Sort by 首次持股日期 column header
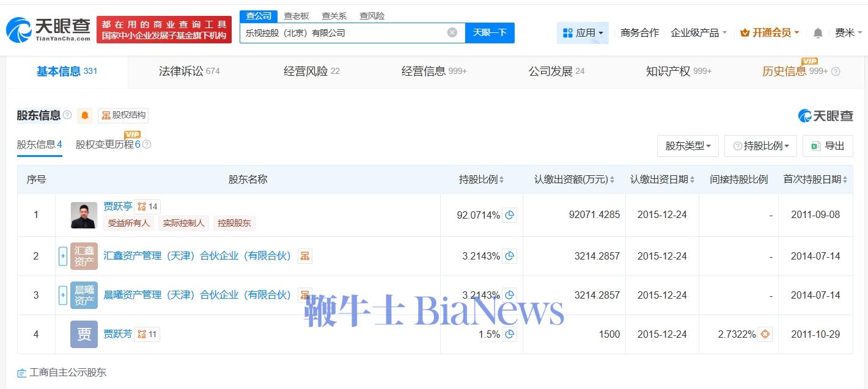The height and width of the screenshot is (389, 868). (815, 180)
